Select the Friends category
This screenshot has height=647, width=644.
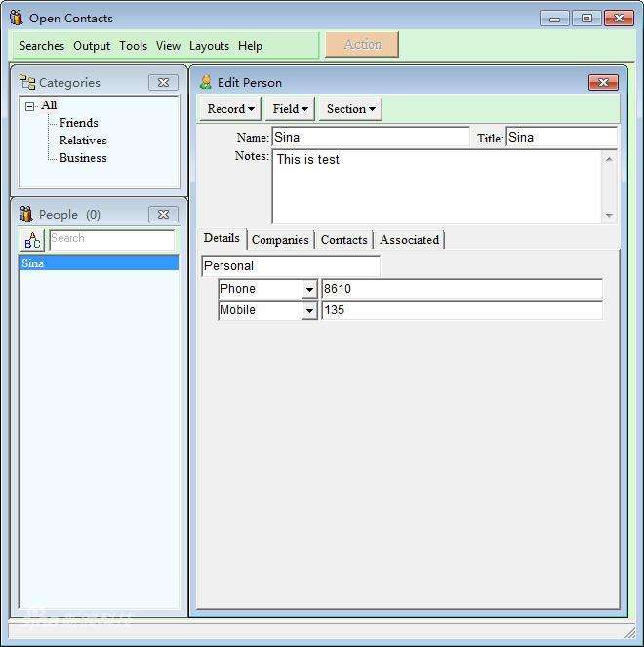coord(78,123)
